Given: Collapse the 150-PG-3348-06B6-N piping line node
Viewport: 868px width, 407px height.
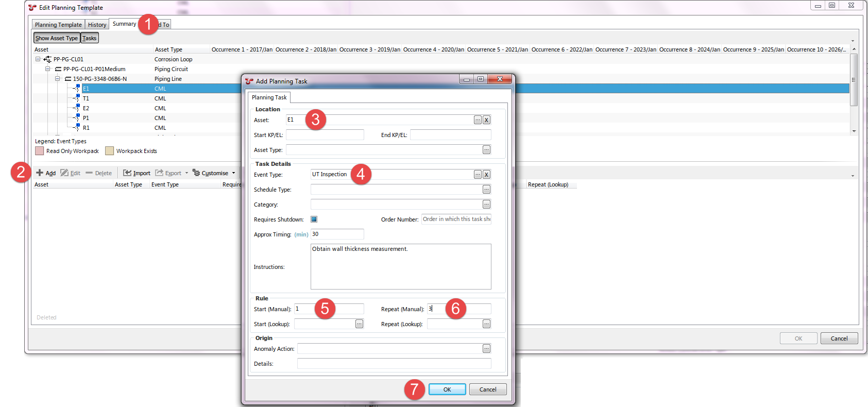Looking at the screenshot, I should tap(57, 79).
